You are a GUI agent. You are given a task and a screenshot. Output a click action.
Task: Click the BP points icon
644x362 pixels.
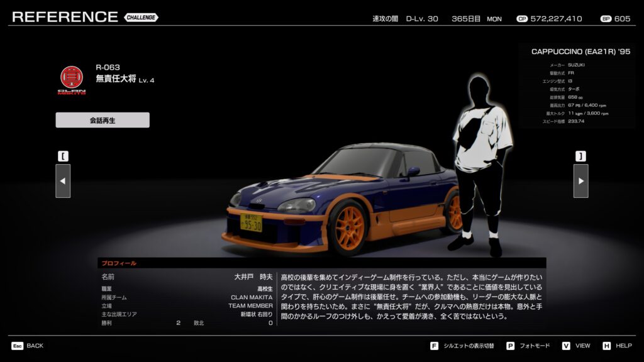[x=606, y=19]
